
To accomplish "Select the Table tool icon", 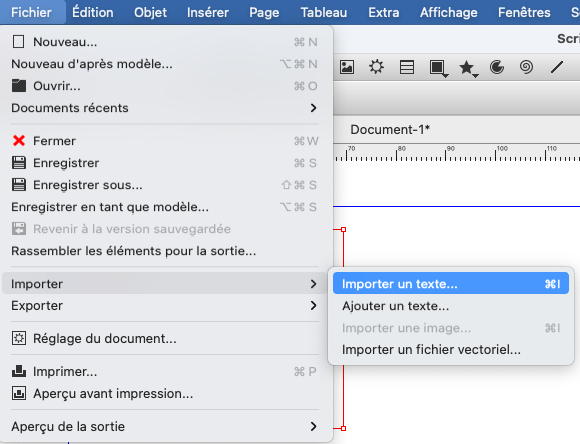I will [407, 67].
